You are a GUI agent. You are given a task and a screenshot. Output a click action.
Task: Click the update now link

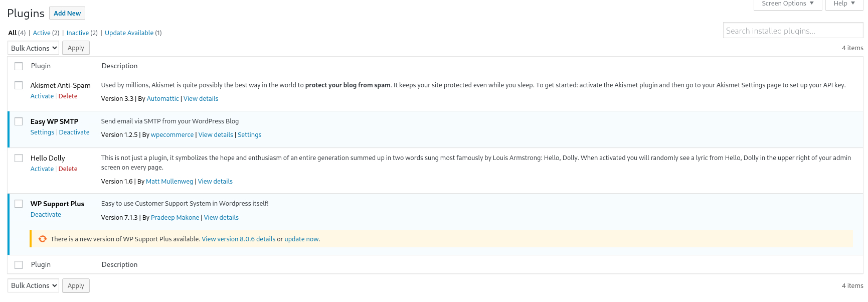pos(301,239)
